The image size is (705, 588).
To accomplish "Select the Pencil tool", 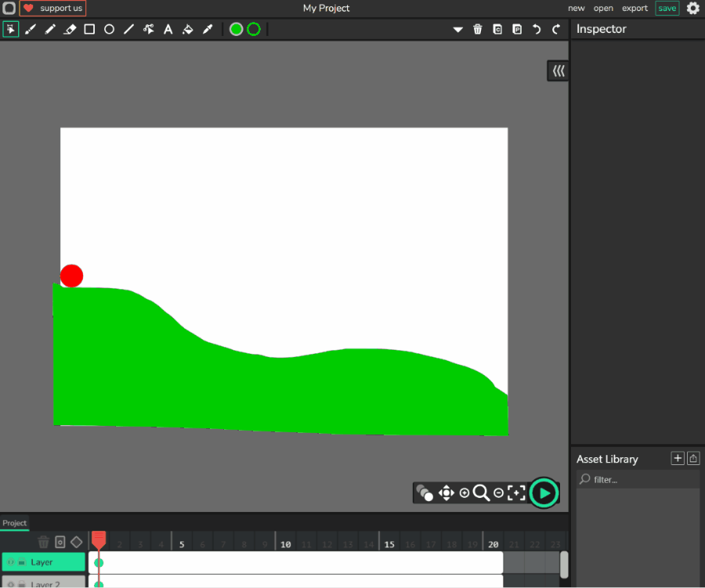I will (x=50, y=29).
